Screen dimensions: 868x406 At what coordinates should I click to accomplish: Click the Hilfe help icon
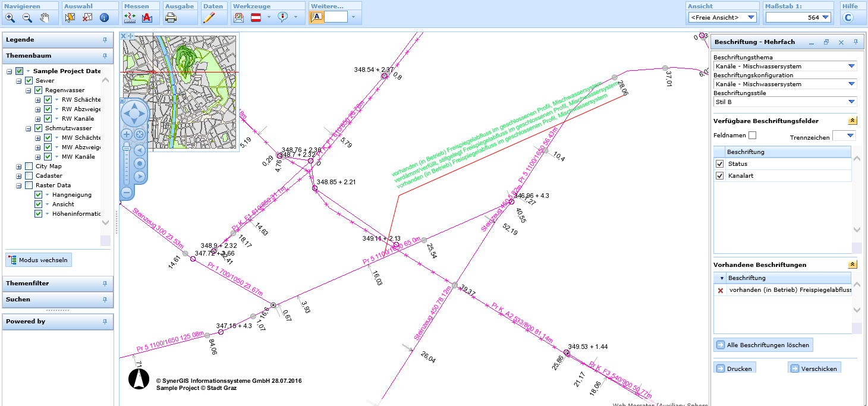click(848, 18)
